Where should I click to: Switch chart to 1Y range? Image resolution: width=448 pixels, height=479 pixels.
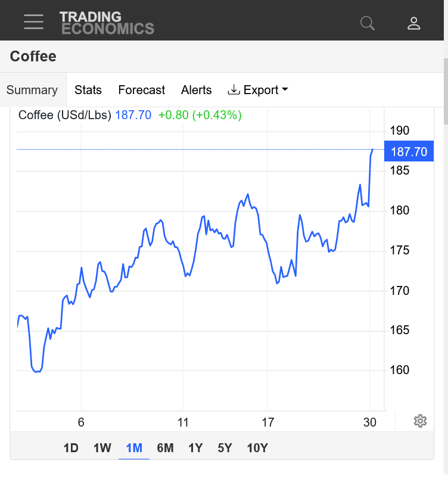195,448
